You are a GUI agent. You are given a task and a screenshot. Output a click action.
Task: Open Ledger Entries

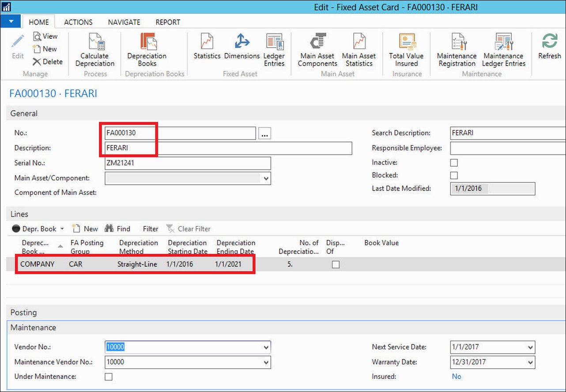pos(274,49)
